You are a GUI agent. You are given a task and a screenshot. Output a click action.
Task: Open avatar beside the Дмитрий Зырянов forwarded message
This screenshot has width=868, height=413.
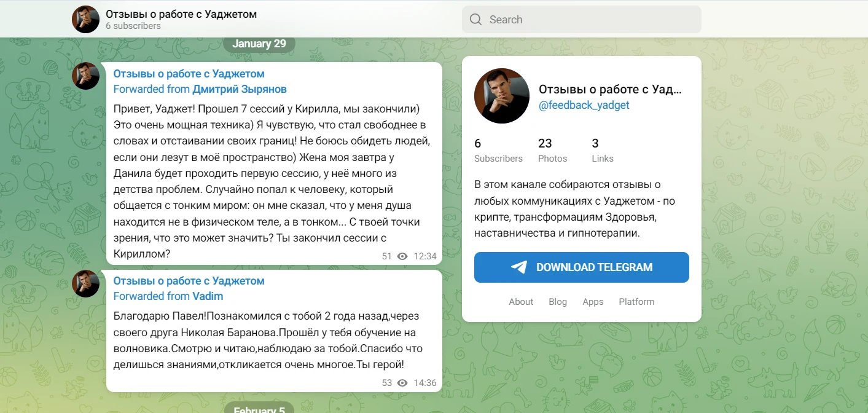click(x=85, y=76)
